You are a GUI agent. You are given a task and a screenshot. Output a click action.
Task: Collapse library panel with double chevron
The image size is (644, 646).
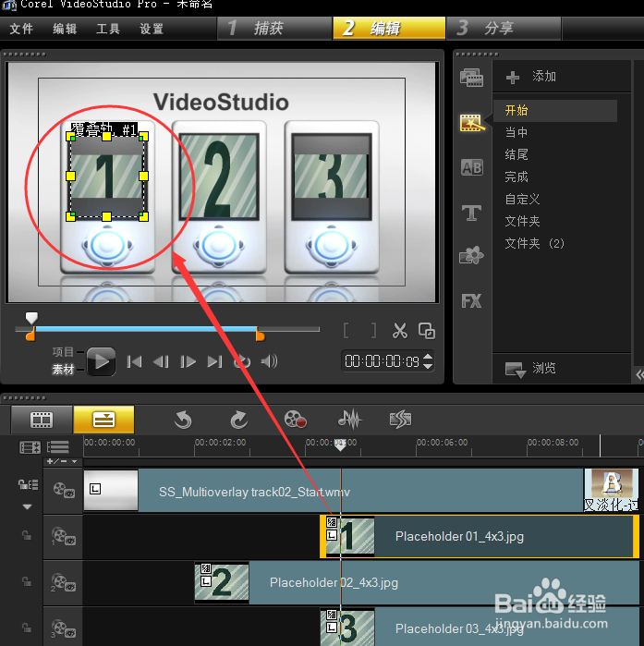pyautogui.click(x=639, y=375)
